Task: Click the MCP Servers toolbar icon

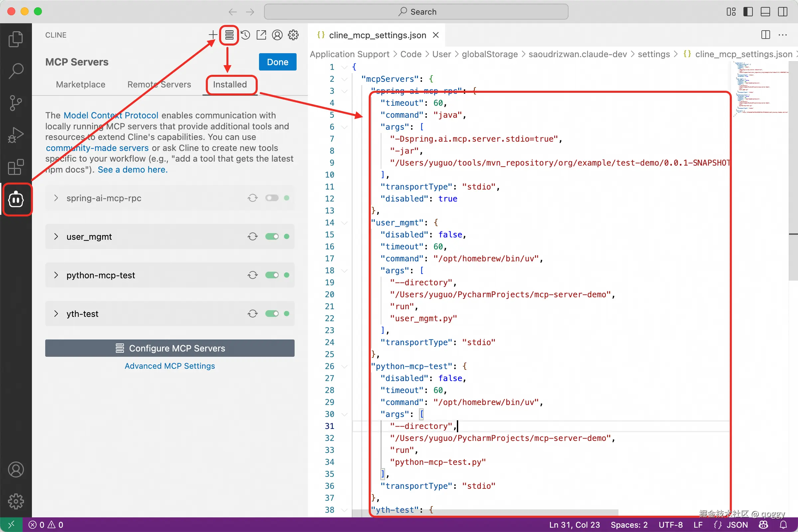Action: coord(229,35)
